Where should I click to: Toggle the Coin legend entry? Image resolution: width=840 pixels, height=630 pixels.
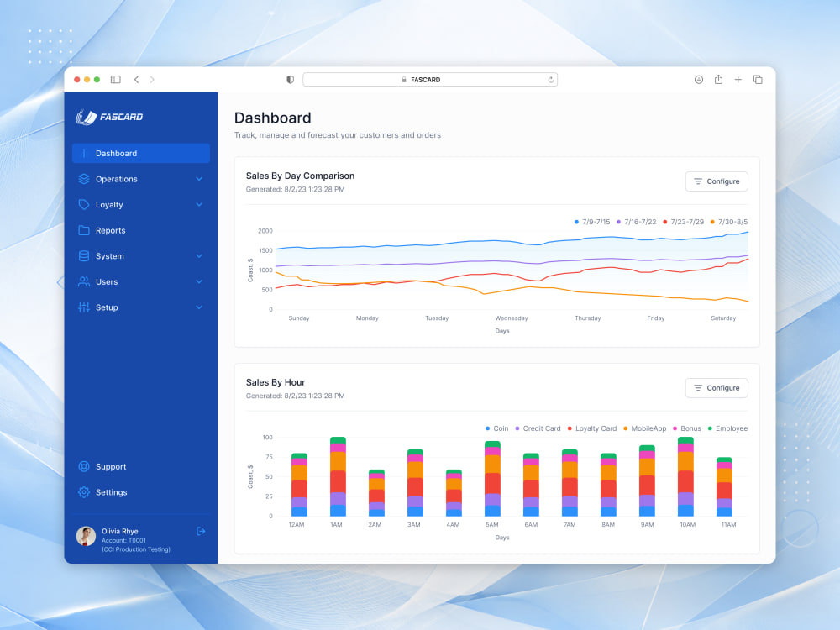[496, 428]
